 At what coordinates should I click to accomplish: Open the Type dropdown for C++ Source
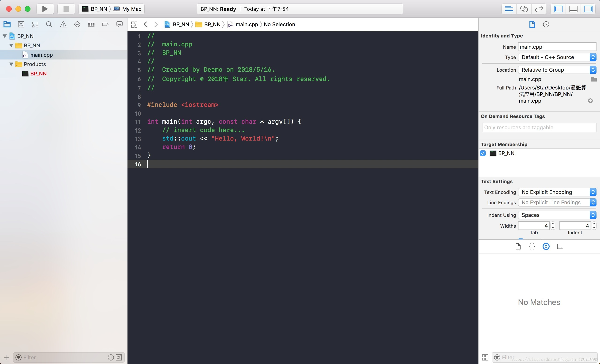coord(557,57)
